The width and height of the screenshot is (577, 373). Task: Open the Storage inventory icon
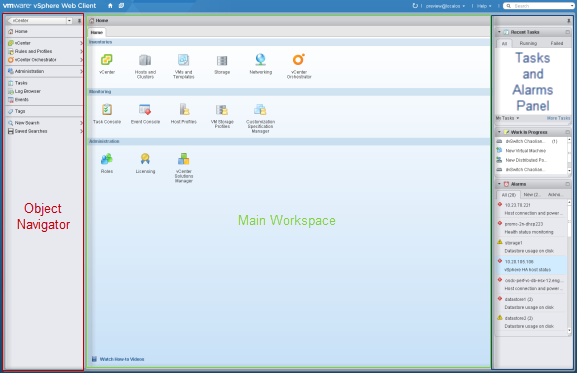click(222, 60)
